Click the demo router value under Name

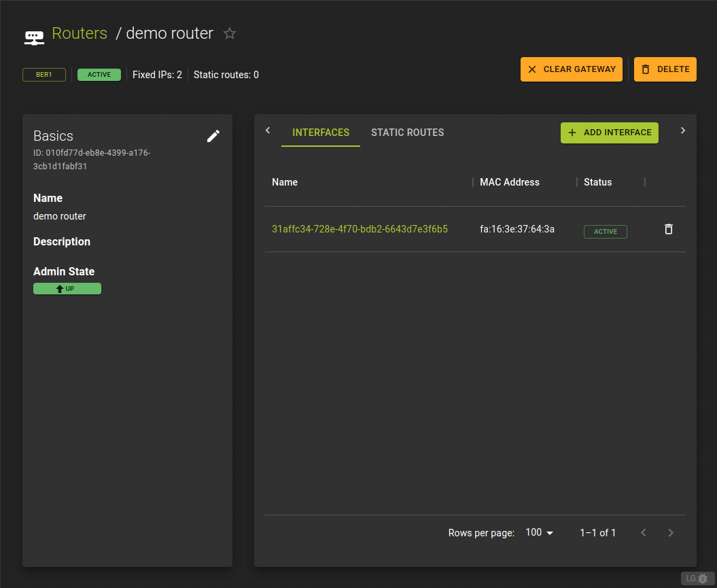coord(59,216)
